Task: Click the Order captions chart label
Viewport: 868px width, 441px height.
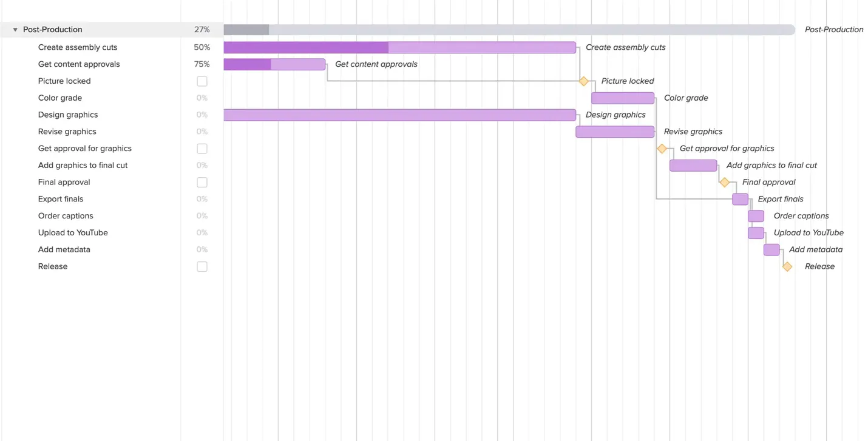Action: (x=801, y=216)
